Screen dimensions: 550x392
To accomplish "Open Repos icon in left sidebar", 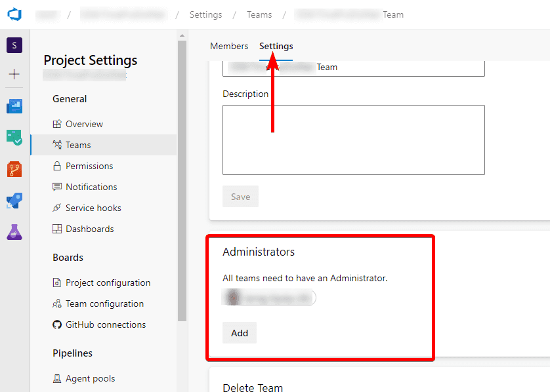I will 14,169.
